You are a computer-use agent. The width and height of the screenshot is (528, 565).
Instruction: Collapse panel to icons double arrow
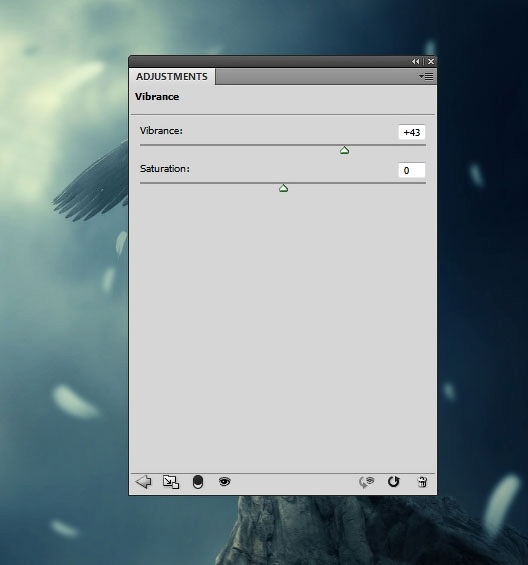[416, 62]
